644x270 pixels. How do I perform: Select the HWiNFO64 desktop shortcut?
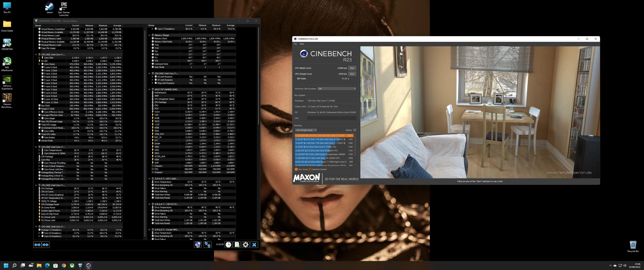[x=7, y=44]
